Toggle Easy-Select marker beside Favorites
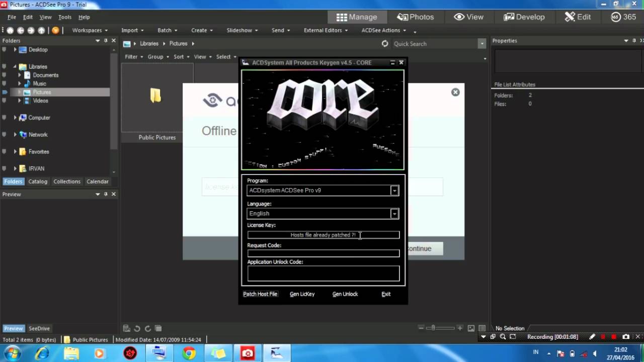Viewport: 644px width, 362px height. click(x=4, y=151)
